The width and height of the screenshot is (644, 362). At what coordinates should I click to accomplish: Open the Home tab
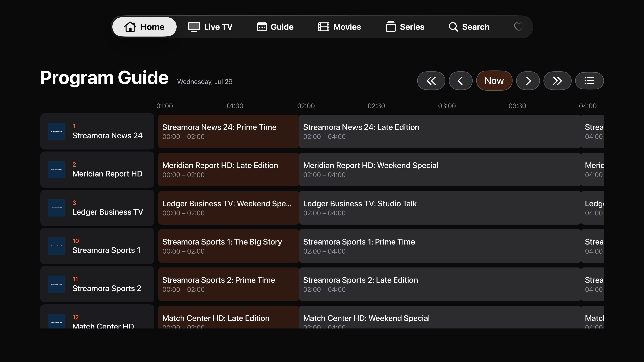click(x=144, y=27)
